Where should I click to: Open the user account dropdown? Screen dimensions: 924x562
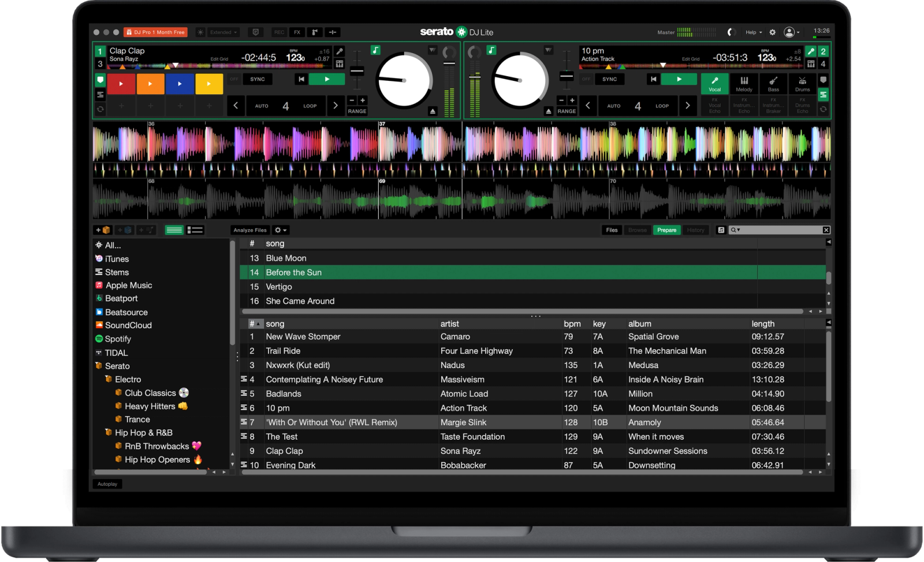coord(791,32)
